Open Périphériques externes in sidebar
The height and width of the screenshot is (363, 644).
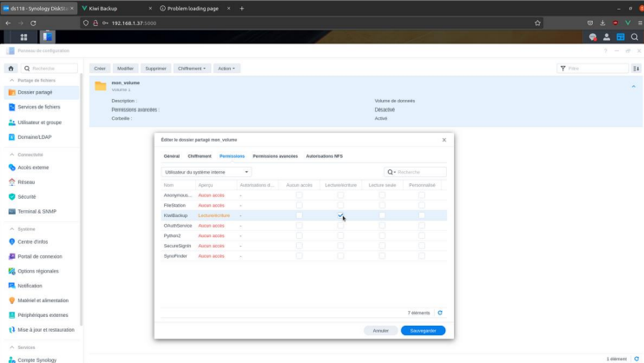click(x=41, y=315)
